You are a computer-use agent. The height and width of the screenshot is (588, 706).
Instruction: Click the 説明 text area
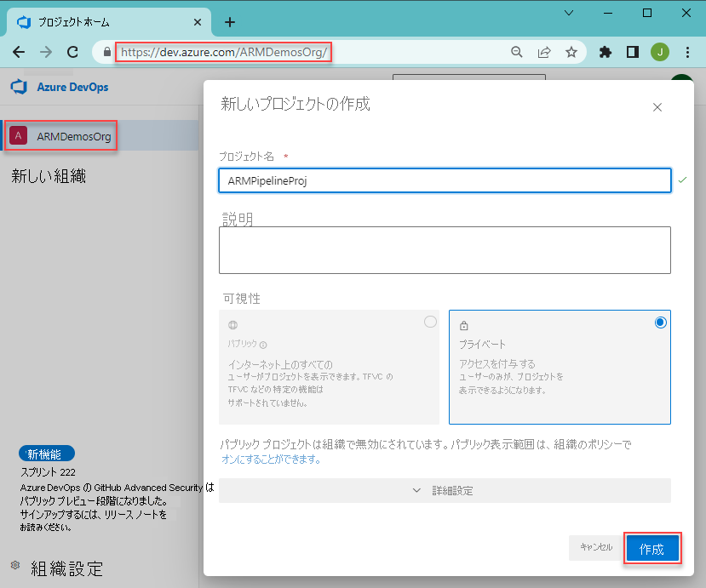(445, 250)
